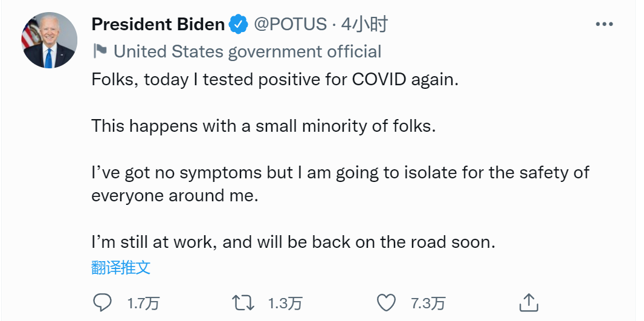Open the three-dot more options menu
The width and height of the screenshot is (644, 321).
tap(604, 24)
